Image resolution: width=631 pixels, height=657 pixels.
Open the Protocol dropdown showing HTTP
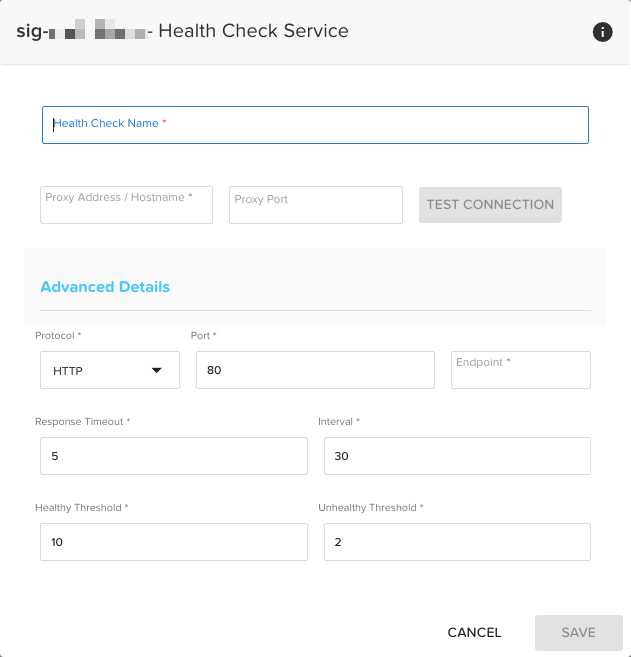tap(110, 370)
